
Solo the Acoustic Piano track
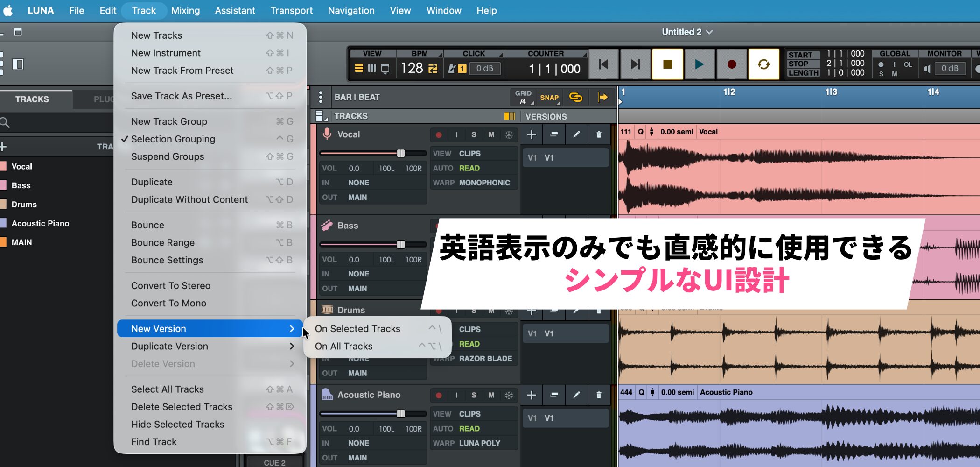[x=474, y=396]
